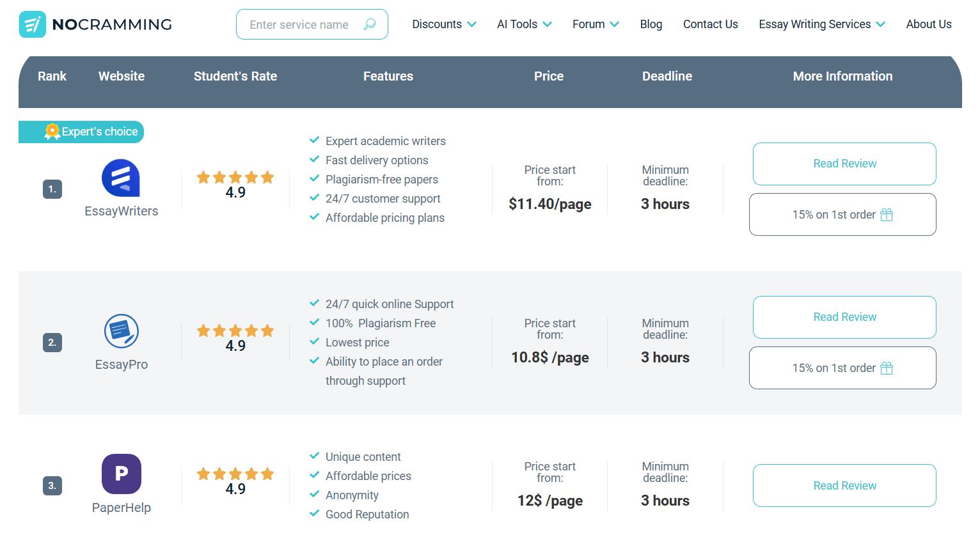Click "100% Plagiarism Free" feature text
Screen dimensions: 980x535
[x=381, y=323]
